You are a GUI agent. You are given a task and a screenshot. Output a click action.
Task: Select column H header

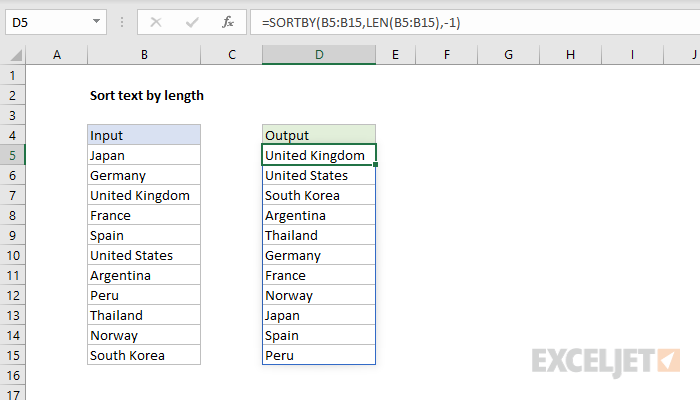(571, 55)
